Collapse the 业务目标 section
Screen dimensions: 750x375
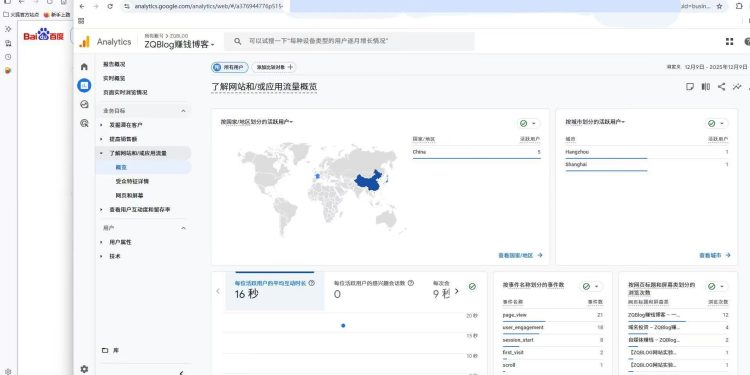(x=183, y=110)
